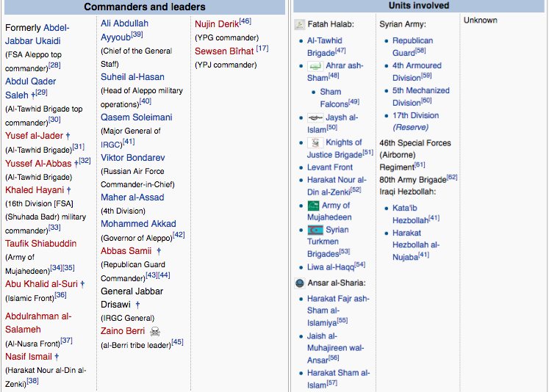
Task: Open the Syrian Turkmen Brigades link
Action: coord(328,242)
